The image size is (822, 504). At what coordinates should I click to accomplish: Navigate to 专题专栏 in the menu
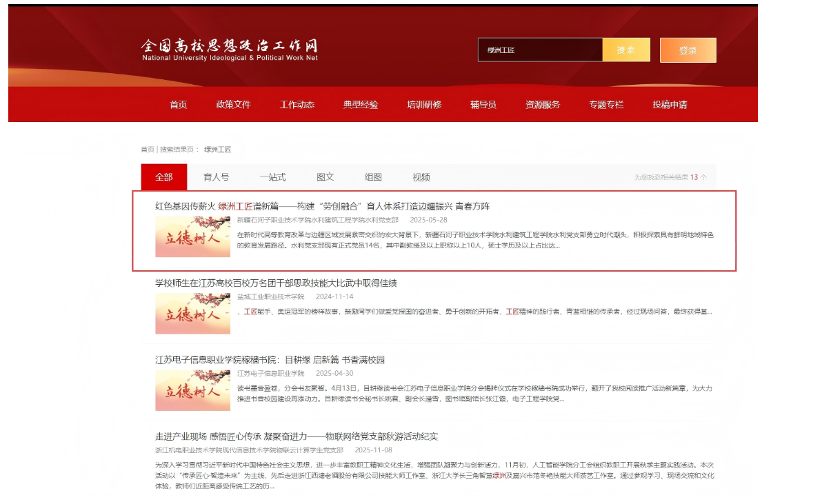(606, 105)
